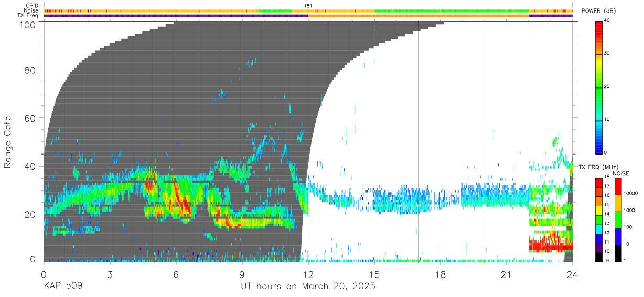Click the 20 label on POWER scale

click(606, 87)
